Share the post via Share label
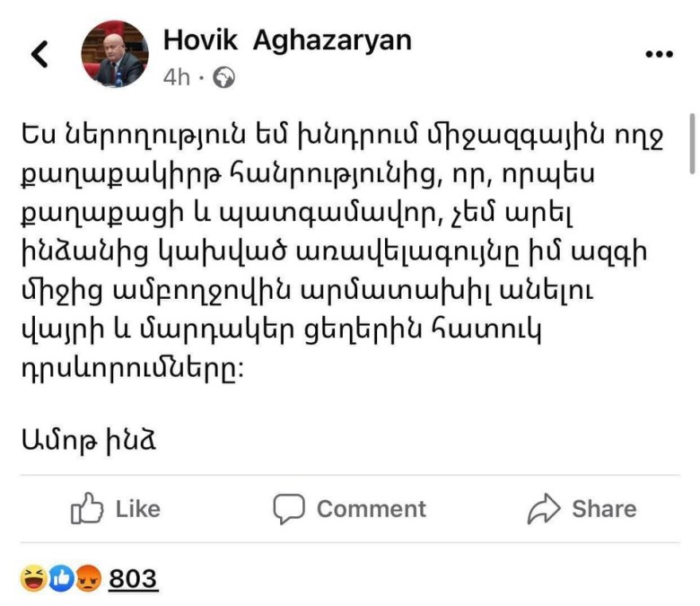This screenshot has height=606, width=700. click(x=605, y=509)
